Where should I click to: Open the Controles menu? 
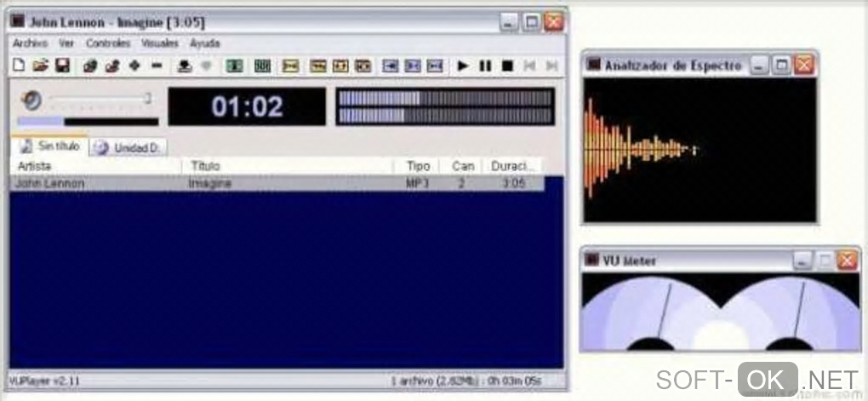pos(108,43)
